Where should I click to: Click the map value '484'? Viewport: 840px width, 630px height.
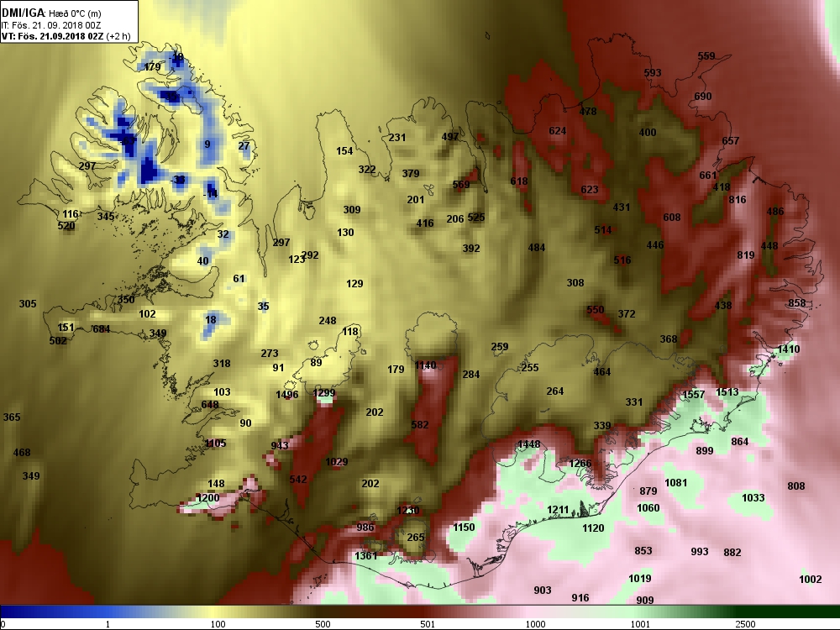(536, 248)
